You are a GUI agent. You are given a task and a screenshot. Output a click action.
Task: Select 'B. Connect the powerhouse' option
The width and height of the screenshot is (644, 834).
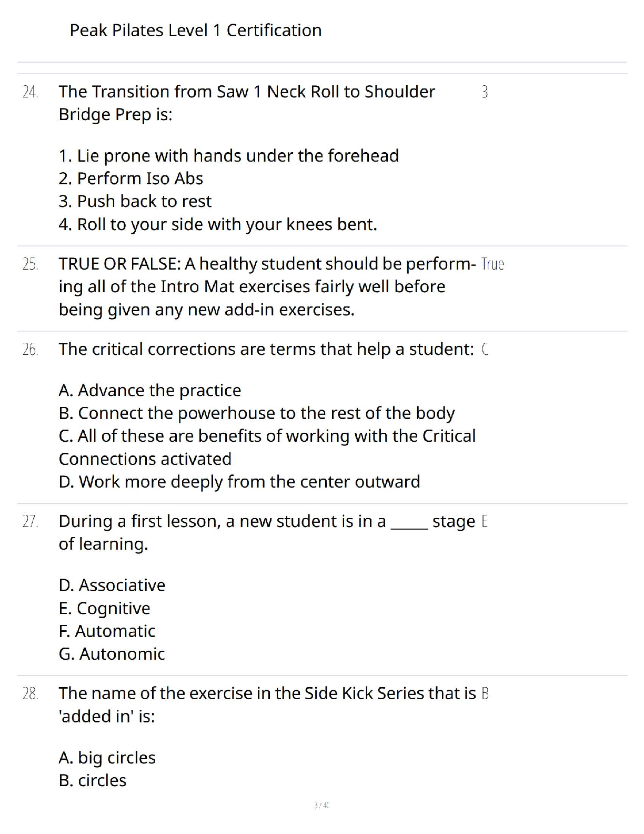pos(256,413)
